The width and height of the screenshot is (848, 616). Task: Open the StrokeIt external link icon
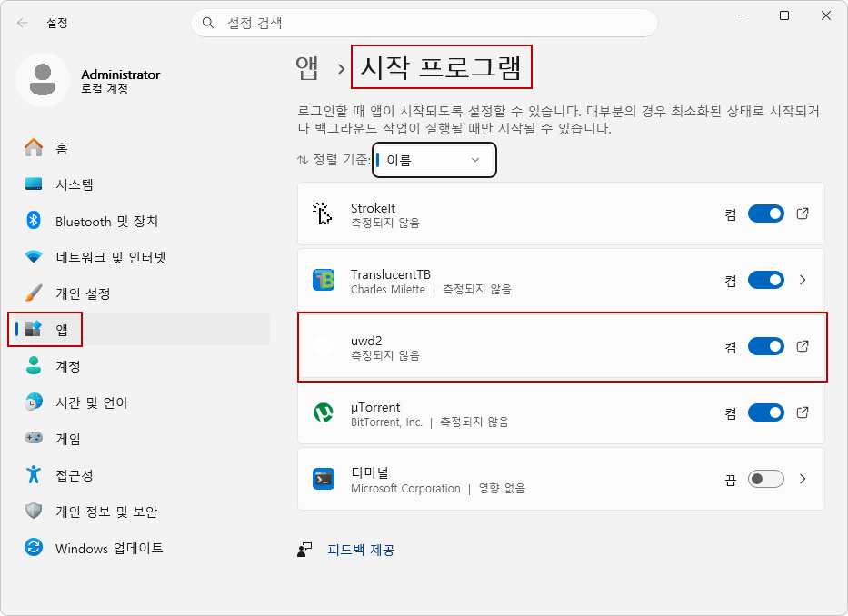(803, 214)
